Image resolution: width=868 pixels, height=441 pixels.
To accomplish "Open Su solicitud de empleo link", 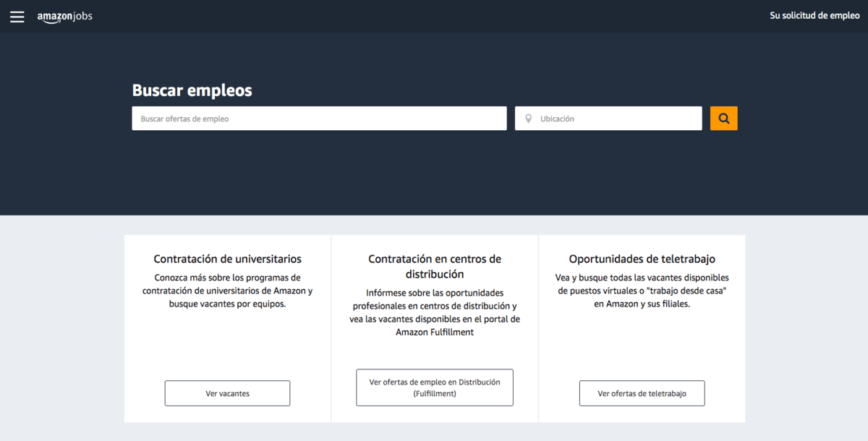I will 814,15.
